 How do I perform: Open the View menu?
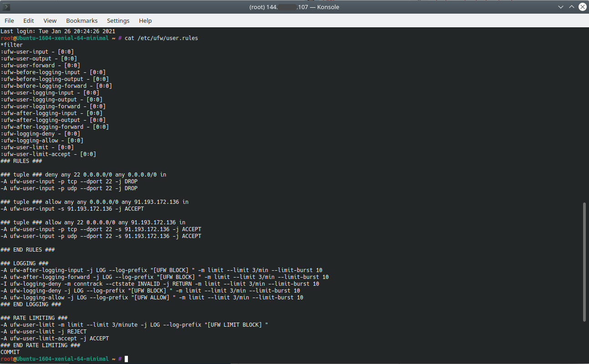click(x=50, y=20)
